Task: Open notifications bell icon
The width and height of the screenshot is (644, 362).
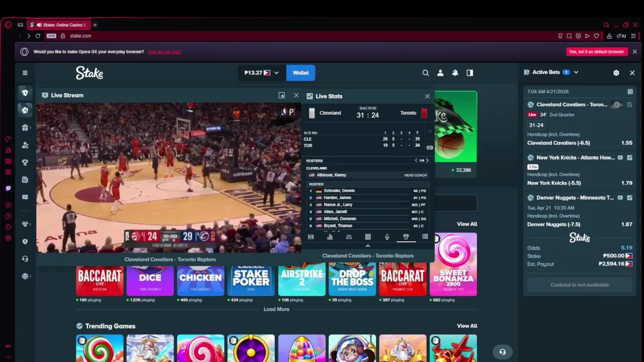Action: (455, 73)
